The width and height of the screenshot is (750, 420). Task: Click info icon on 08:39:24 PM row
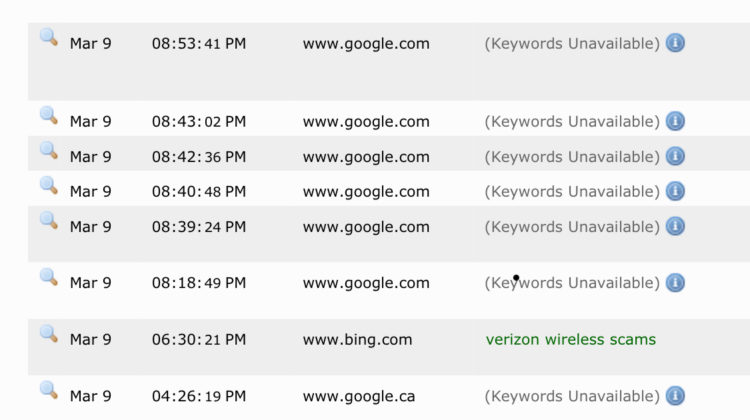point(675,226)
